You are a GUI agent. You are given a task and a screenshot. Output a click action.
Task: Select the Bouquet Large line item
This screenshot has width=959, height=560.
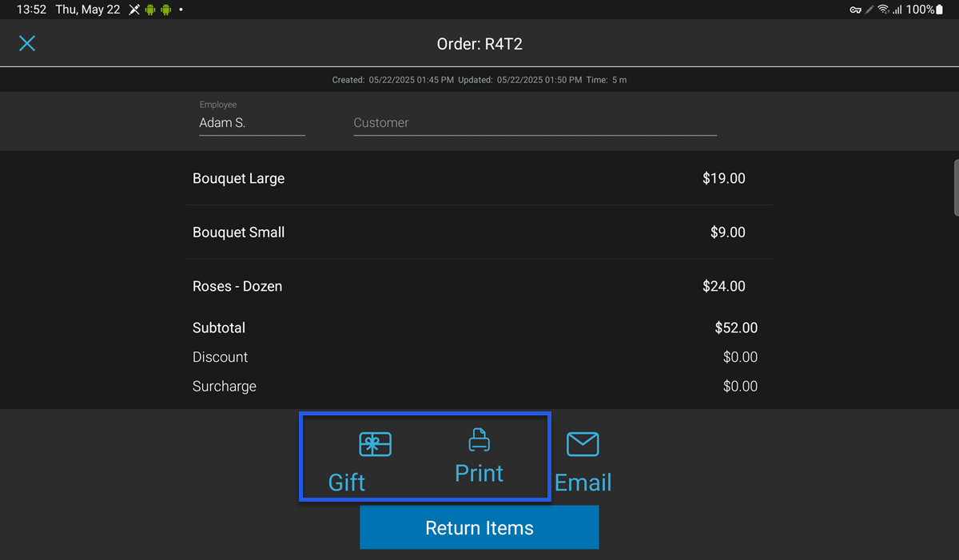pyautogui.click(x=479, y=178)
